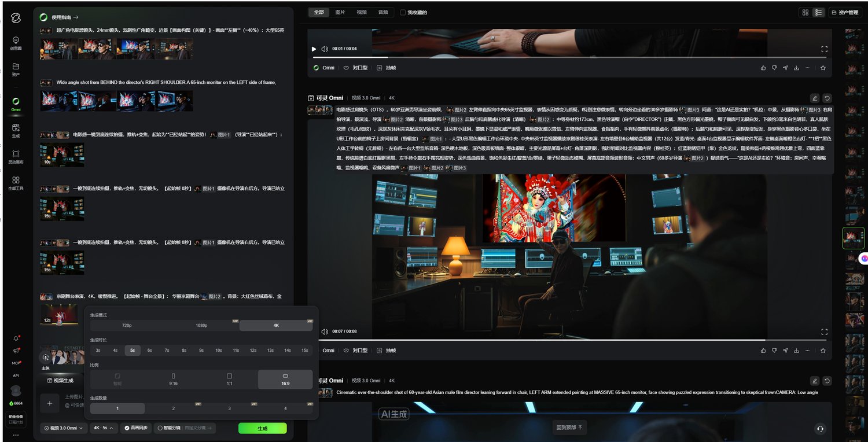Open 资产 in the left sidebar
The image size is (868, 442).
[16, 69]
